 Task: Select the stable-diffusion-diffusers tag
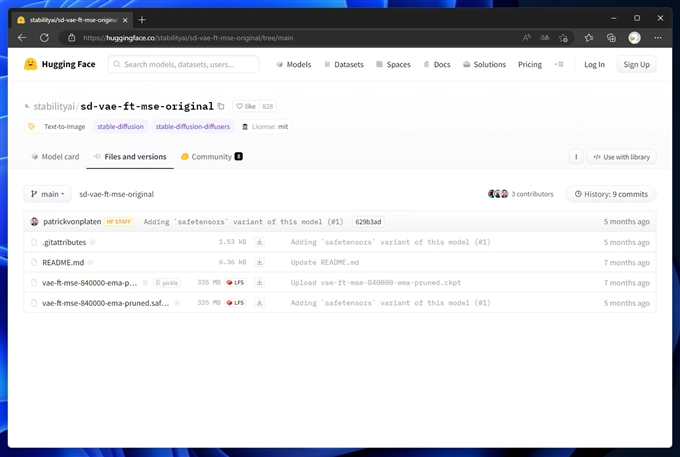coord(193,127)
